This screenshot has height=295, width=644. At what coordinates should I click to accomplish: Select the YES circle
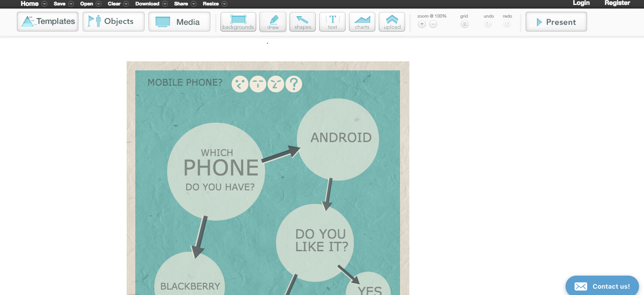tap(368, 284)
